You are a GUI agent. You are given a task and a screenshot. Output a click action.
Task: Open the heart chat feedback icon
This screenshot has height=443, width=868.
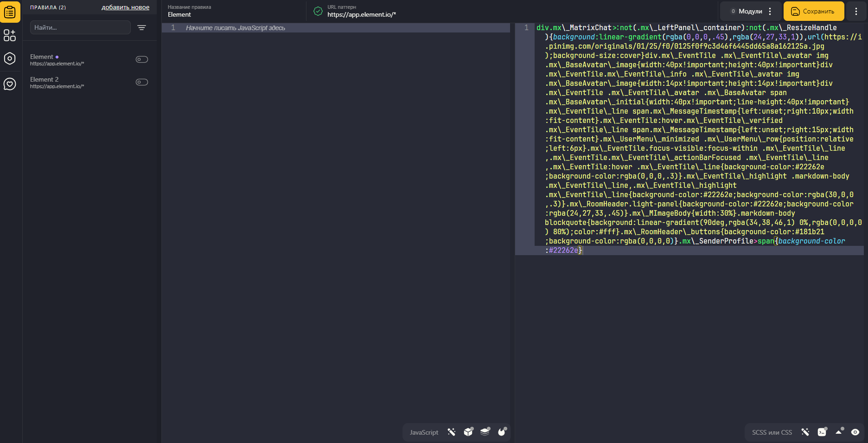(x=10, y=84)
